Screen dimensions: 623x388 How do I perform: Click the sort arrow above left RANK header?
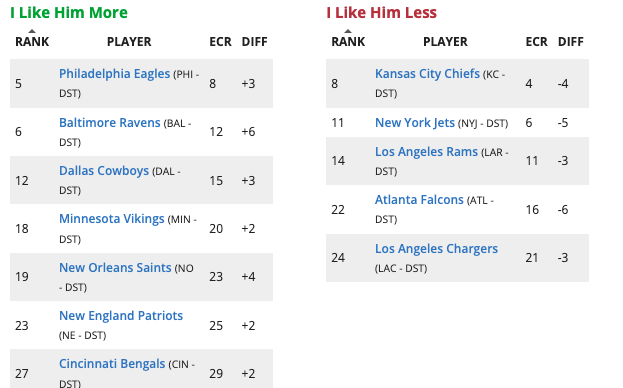coord(32,31)
